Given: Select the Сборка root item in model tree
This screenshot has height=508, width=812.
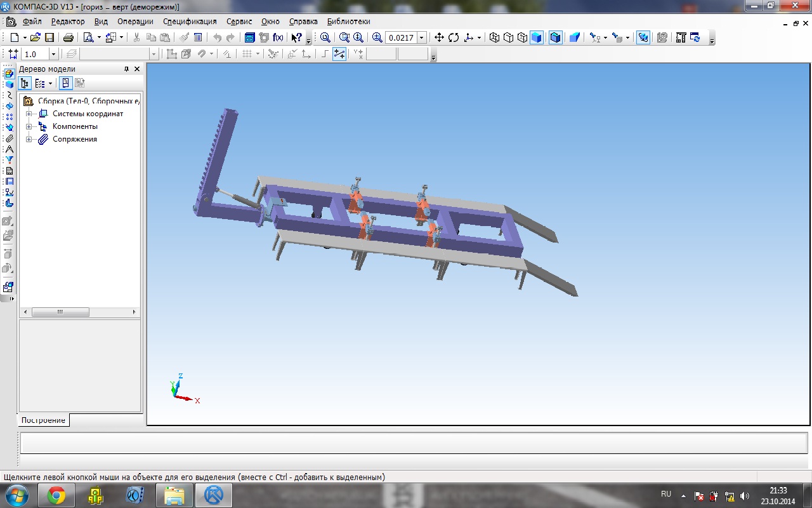Looking at the screenshot, I should click(x=88, y=101).
